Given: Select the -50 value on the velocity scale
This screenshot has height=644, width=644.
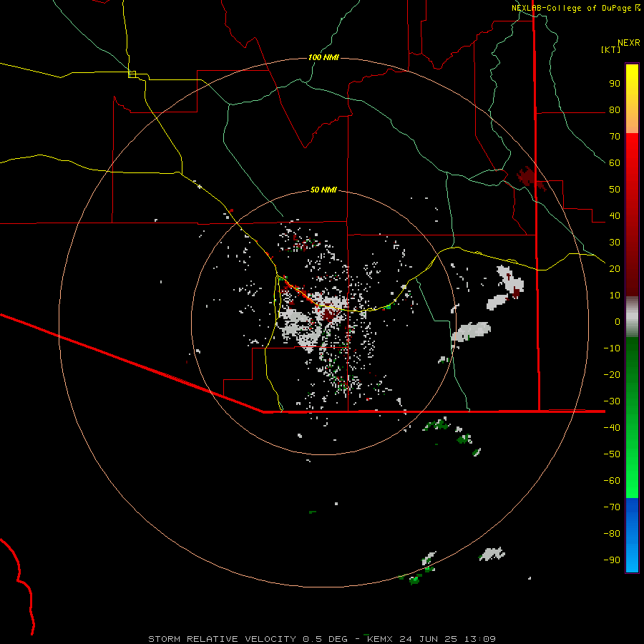Looking at the screenshot, I should pos(612,454).
